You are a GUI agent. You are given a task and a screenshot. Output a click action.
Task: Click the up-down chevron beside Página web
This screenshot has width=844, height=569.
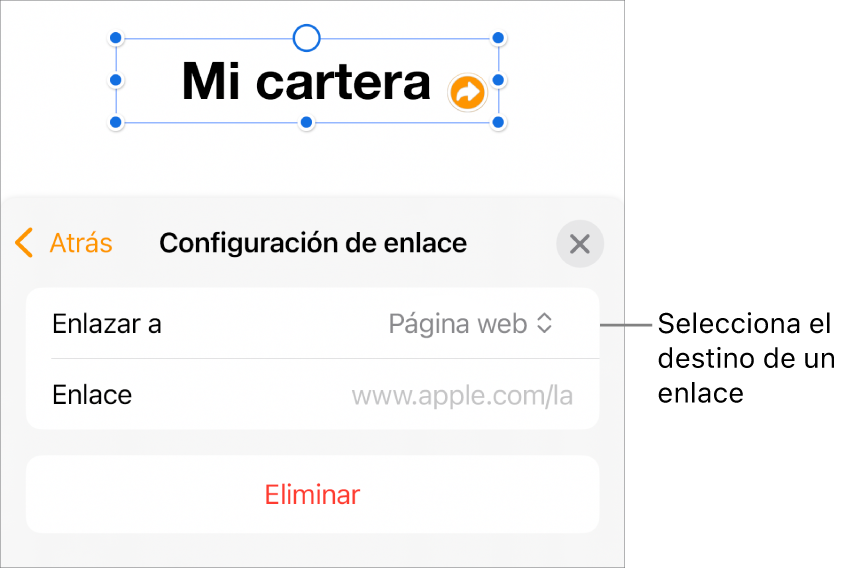click(x=545, y=324)
